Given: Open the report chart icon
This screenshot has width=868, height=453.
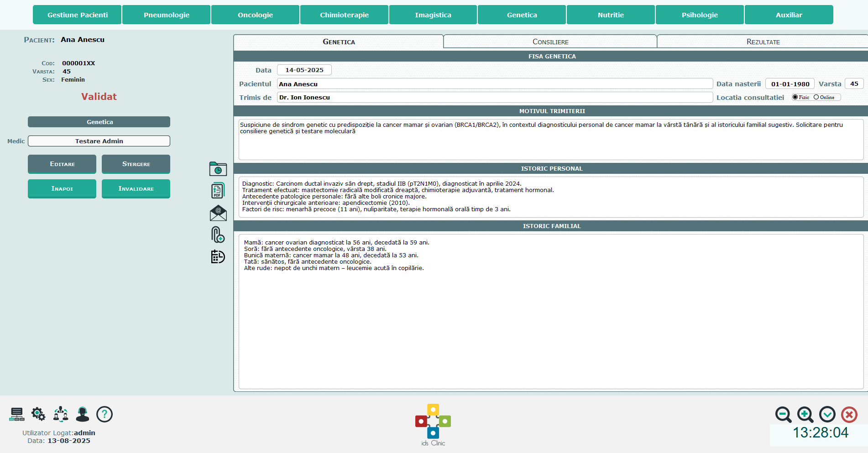Looking at the screenshot, I should pyautogui.click(x=218, y=257).
